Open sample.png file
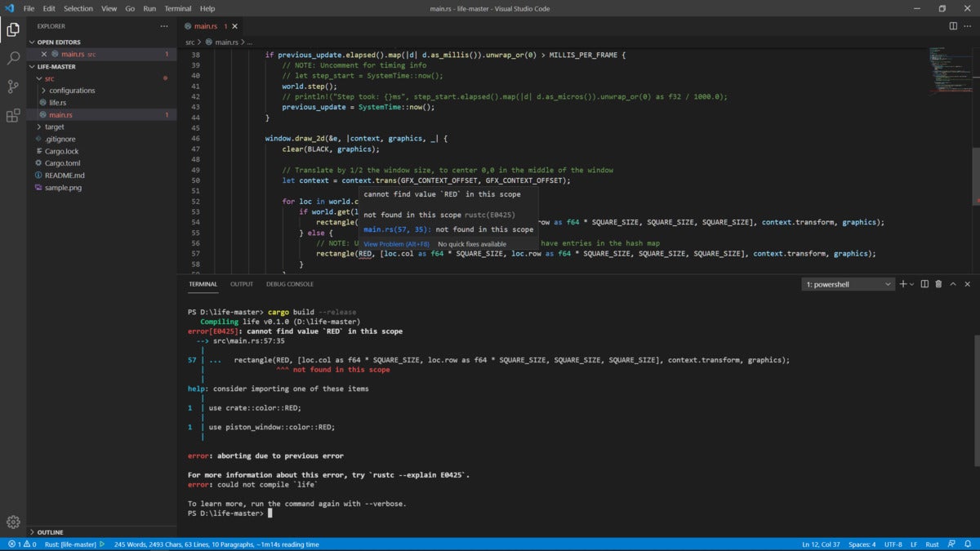 [101, 188]
